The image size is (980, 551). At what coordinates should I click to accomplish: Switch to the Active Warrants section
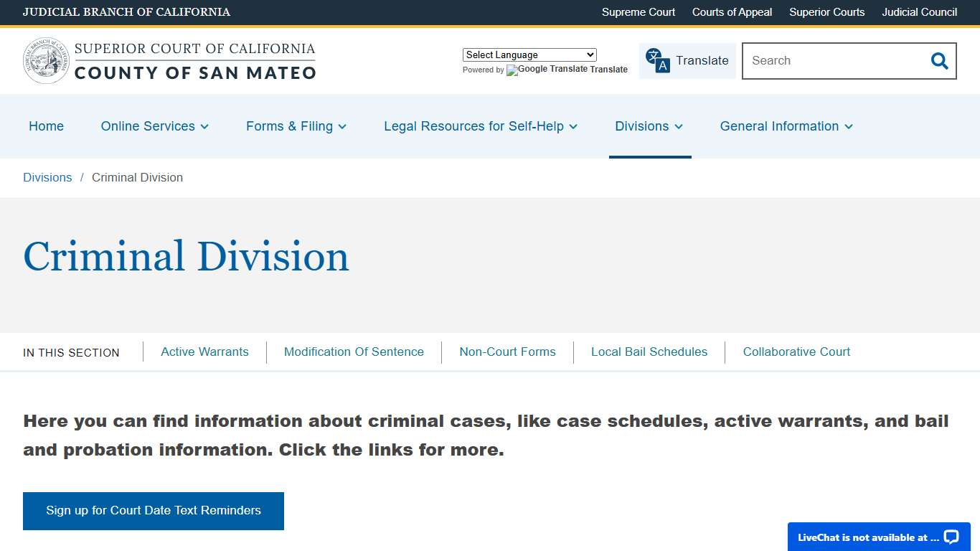pyautogui.click(x=204, y=352)
